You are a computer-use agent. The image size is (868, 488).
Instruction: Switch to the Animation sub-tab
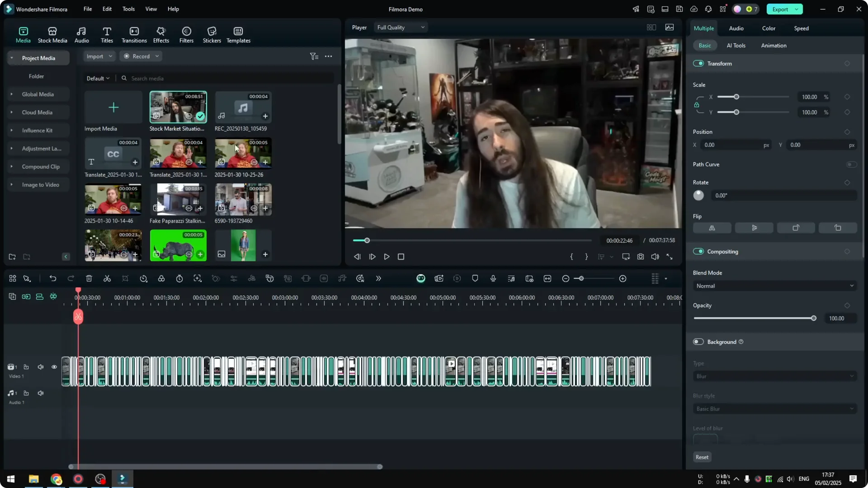pyautogui.click(x=774, y=46)
